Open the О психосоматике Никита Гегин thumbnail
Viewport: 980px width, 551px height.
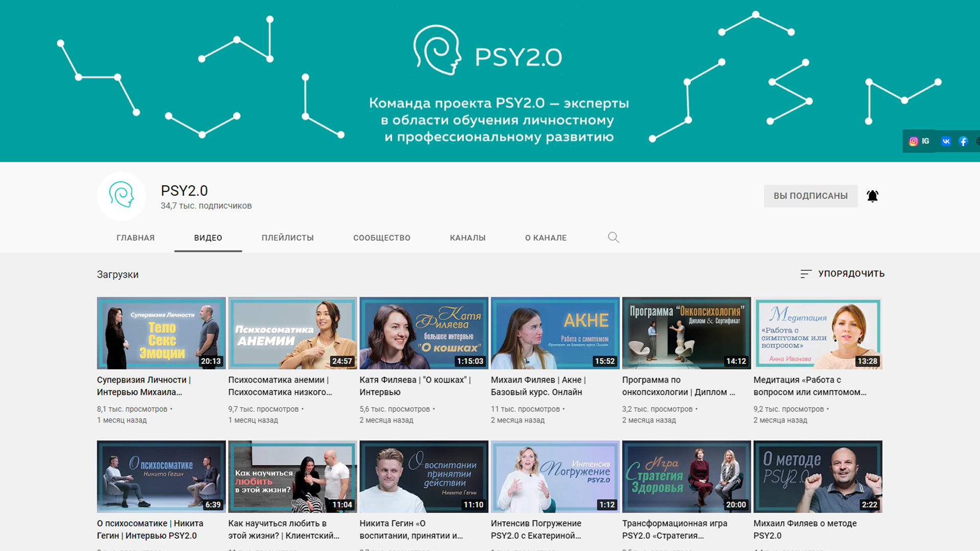pos(161,477)
